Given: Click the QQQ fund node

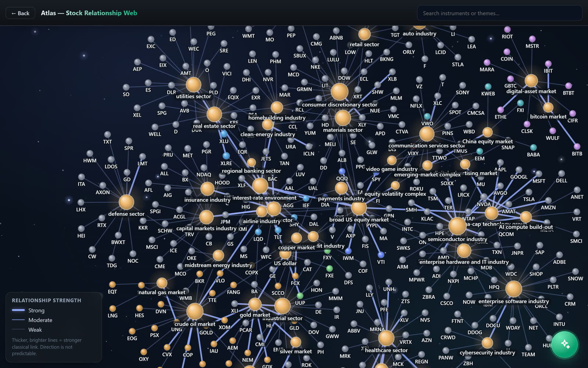Looking at the screenshot, I should (342, 171).
